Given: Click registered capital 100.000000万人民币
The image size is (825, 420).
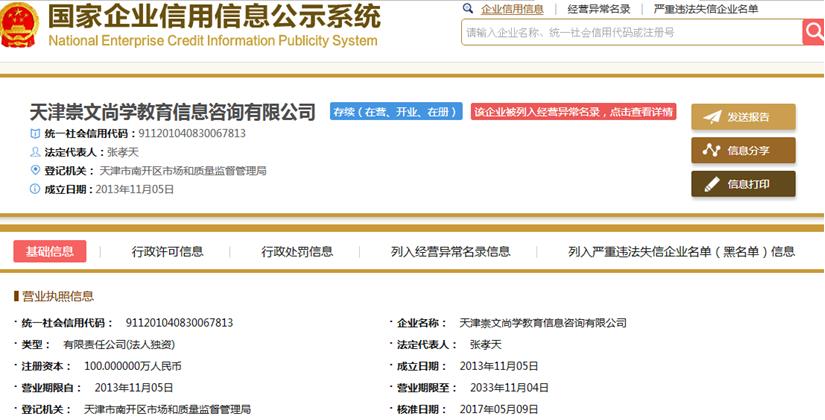Looking at the screenshot, I should (x=133, y=366).
